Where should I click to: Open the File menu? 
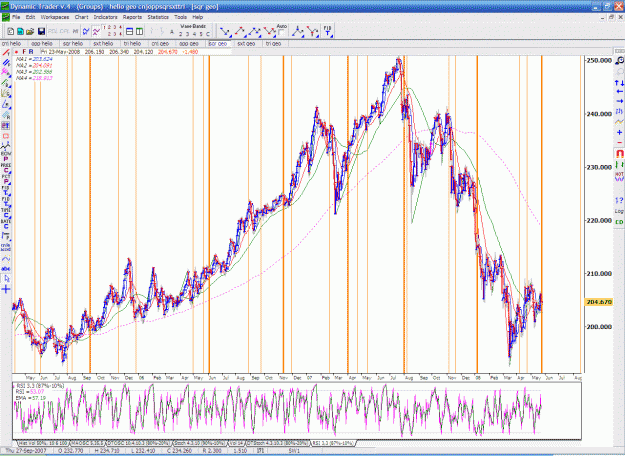click(16, 17)
